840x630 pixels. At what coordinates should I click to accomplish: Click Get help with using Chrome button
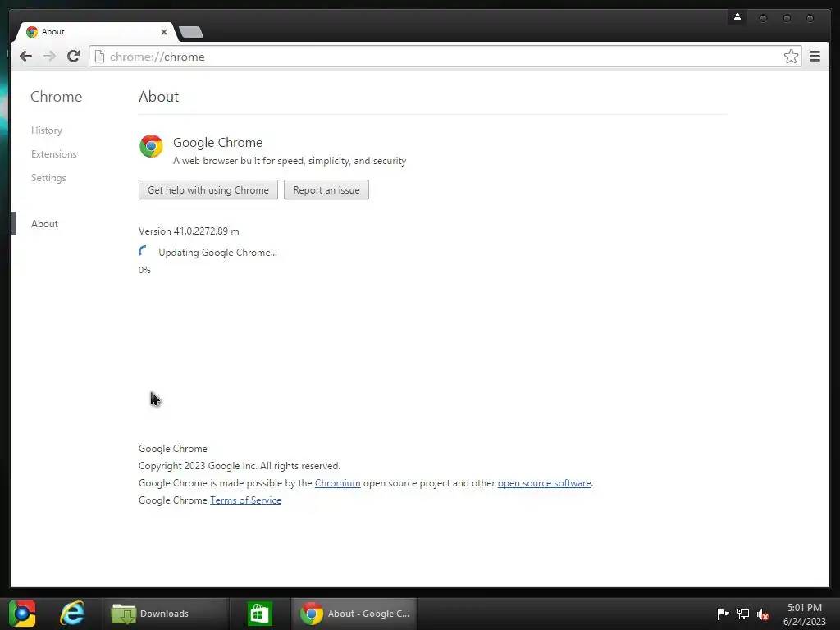coord(208,189)
